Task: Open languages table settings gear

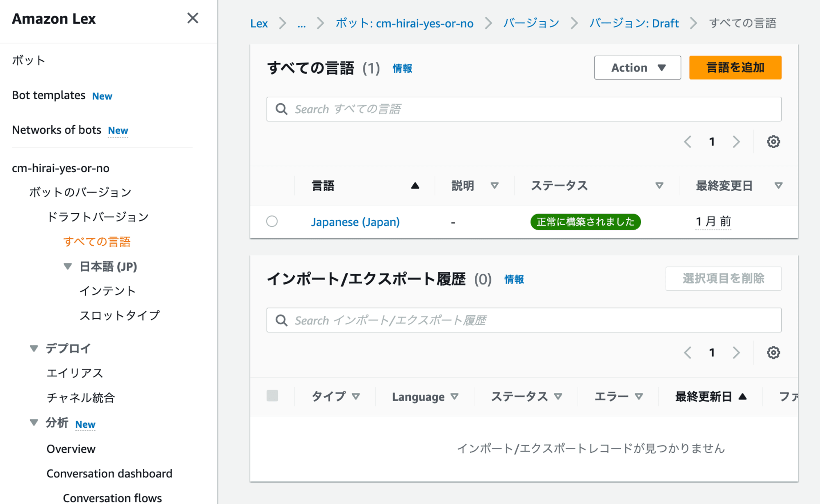Action: pyautogui.click(x=773, y=142)
